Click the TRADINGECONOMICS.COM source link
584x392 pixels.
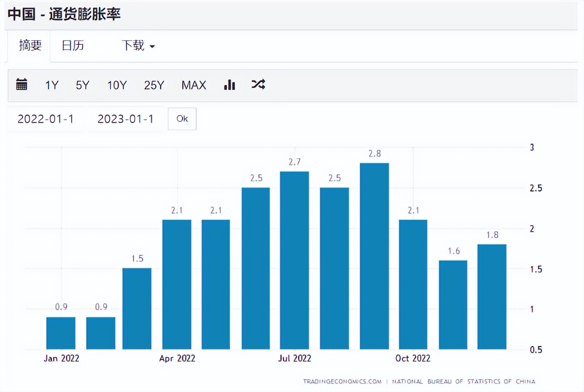[x=342, y=381]
